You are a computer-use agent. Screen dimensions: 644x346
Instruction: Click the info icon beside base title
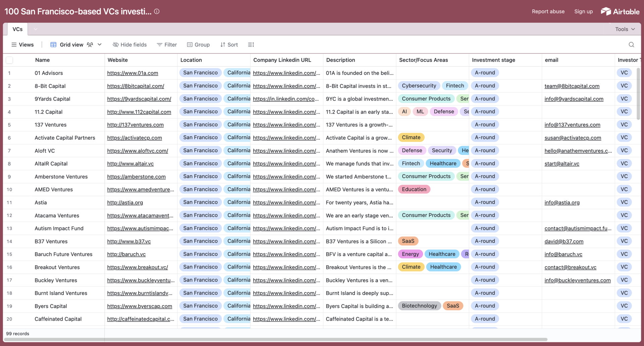(157, 11)
